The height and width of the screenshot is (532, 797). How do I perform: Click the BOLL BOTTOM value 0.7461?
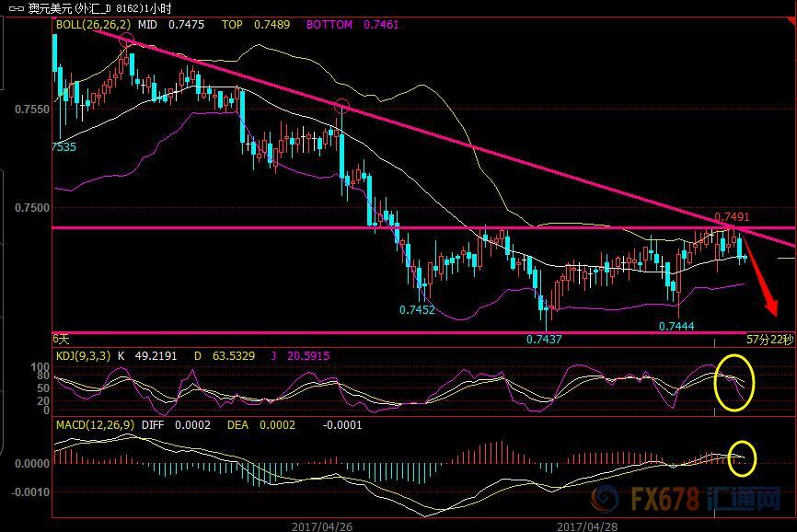pos(381,25)
